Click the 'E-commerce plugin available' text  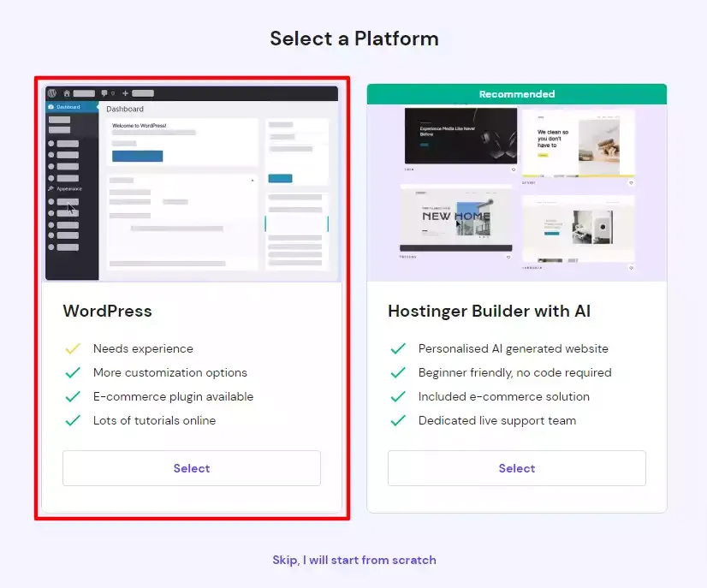click(173, 396)
